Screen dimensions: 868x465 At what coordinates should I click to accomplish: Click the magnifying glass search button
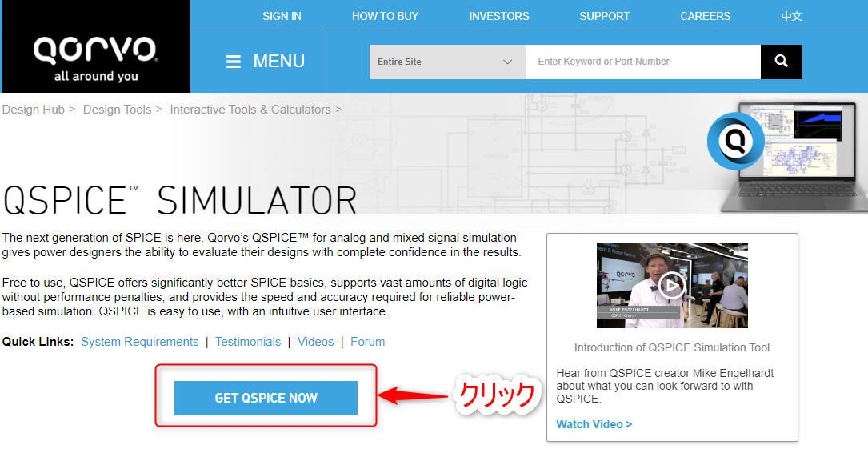781,62
